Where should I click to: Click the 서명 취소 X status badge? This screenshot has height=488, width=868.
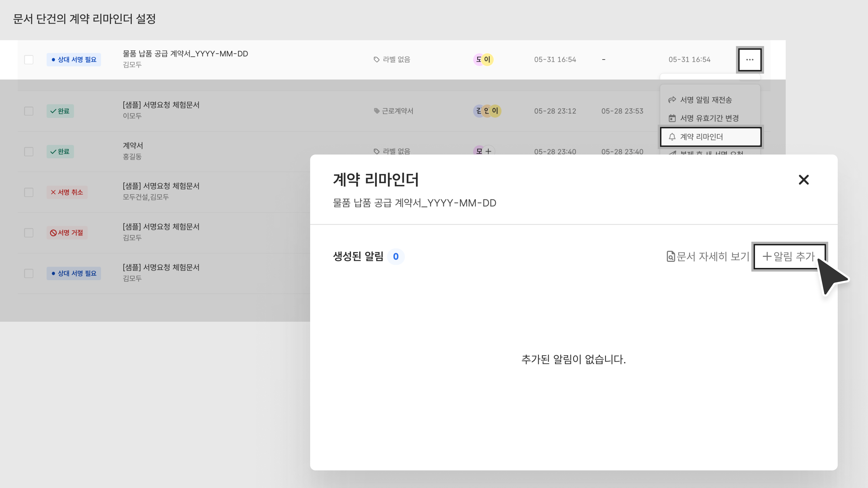pos(67,192)
